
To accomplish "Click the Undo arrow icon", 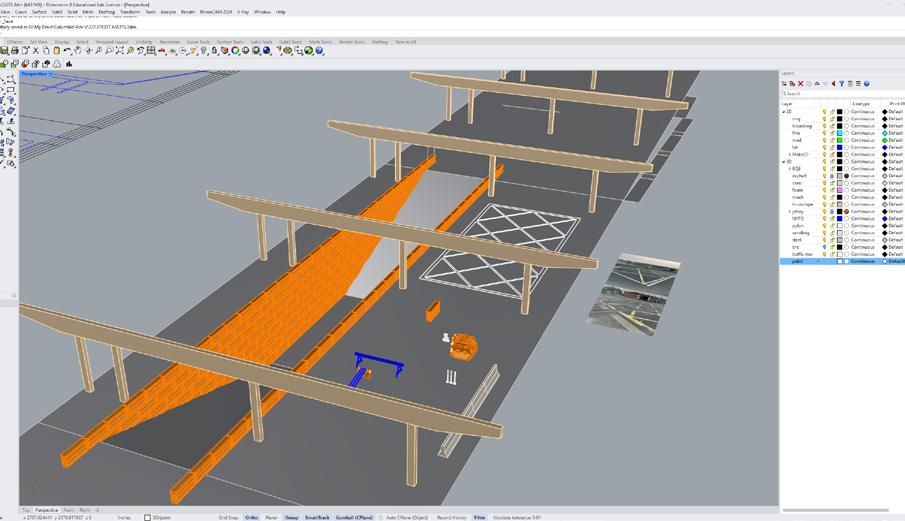I will (67, 51).
